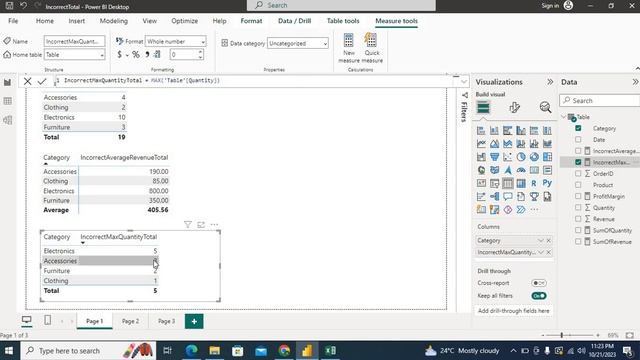Uncheck the IncorrectMax measure checkbox
Image resolution: width=640 pixels, height=360 pixels.
pyautogui.click(x=578, y=162)
